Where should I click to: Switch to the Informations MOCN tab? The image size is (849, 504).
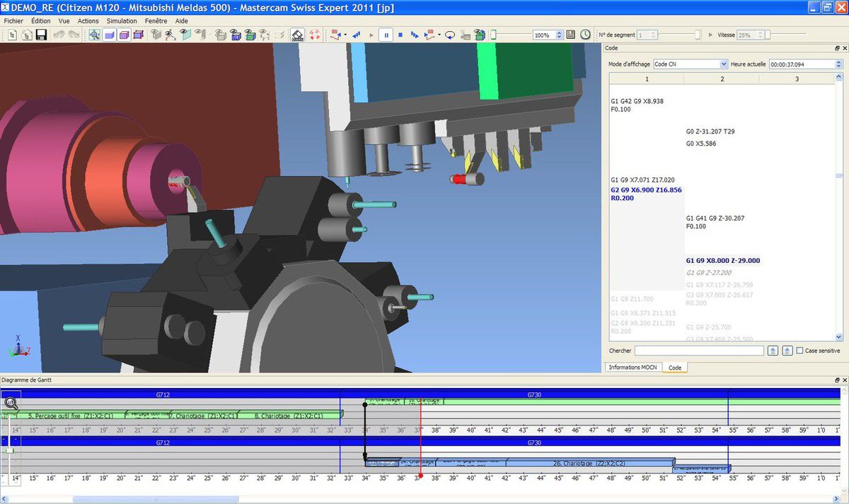point(633,368)
